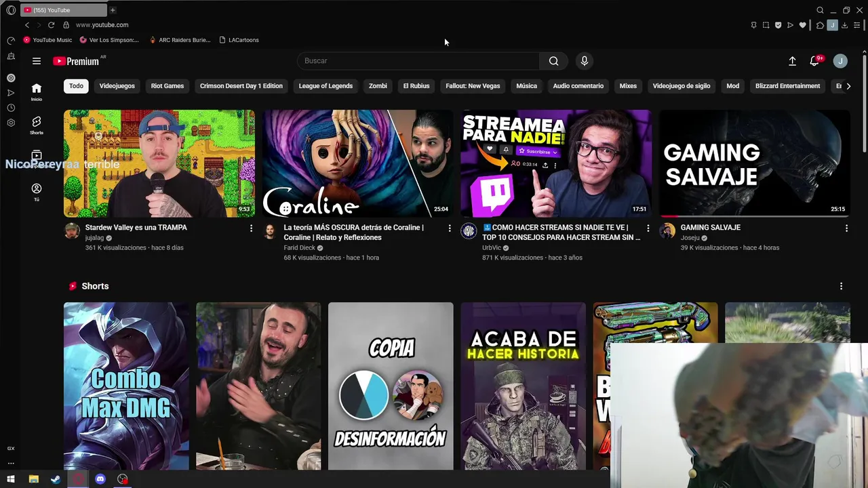Screen dimensions: 868x488
Task: Select the Fallout: New Vegas chip
Action: tap(473, 86)
